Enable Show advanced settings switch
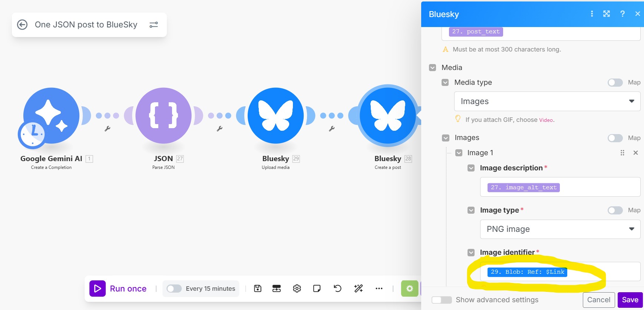Viewport: 644px width, 310px height. point(442,300)
